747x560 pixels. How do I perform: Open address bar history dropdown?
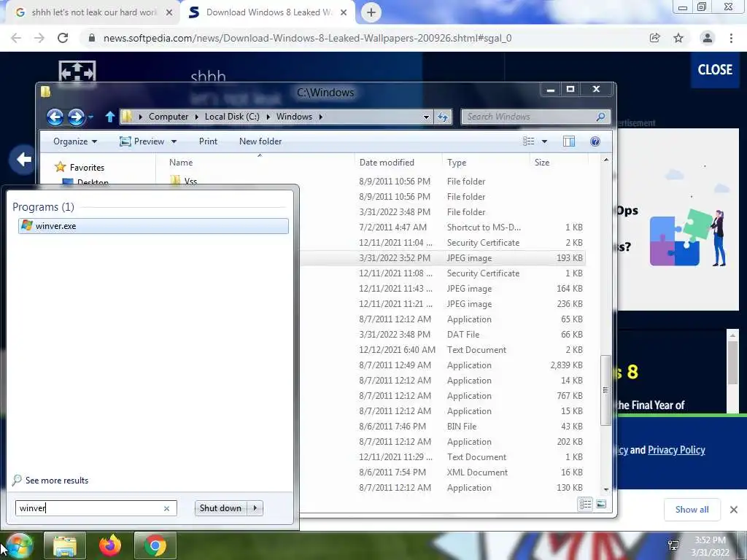pos(426,117)
